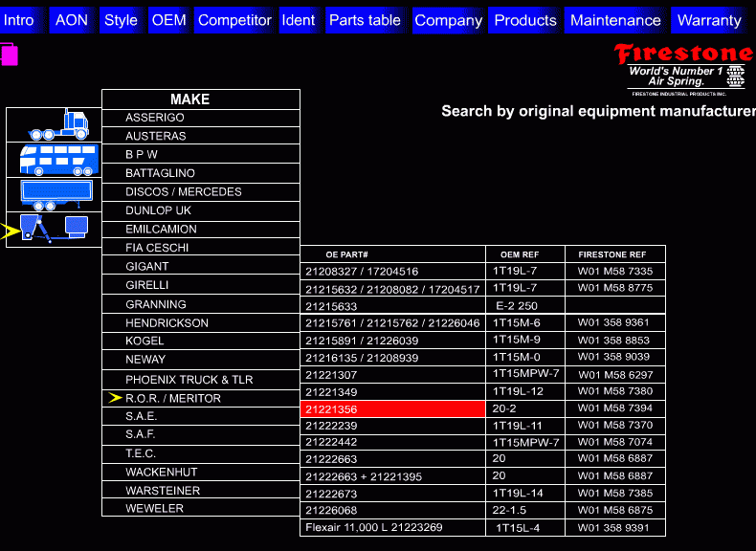The height and width of the screenshot is (551, 756).
Task: Click part number 21208327 / 17204516
Action: coord(392,272)
